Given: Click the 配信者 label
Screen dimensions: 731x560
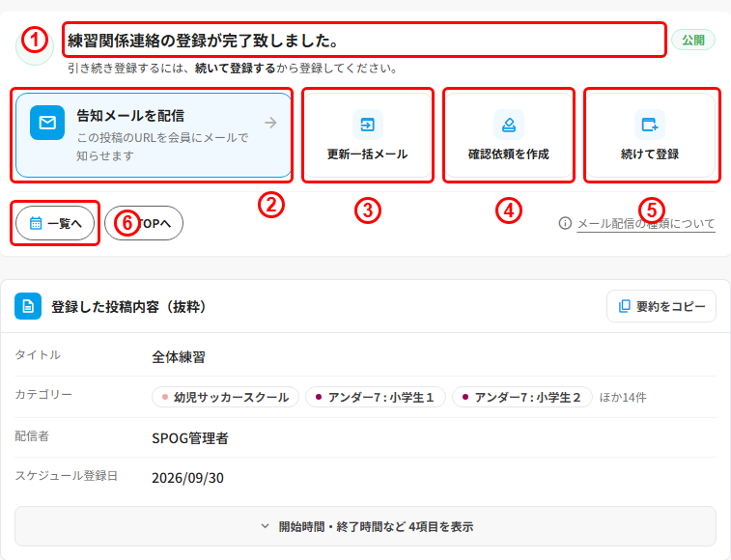Looking at the screenshot, I should click(32, 436).
